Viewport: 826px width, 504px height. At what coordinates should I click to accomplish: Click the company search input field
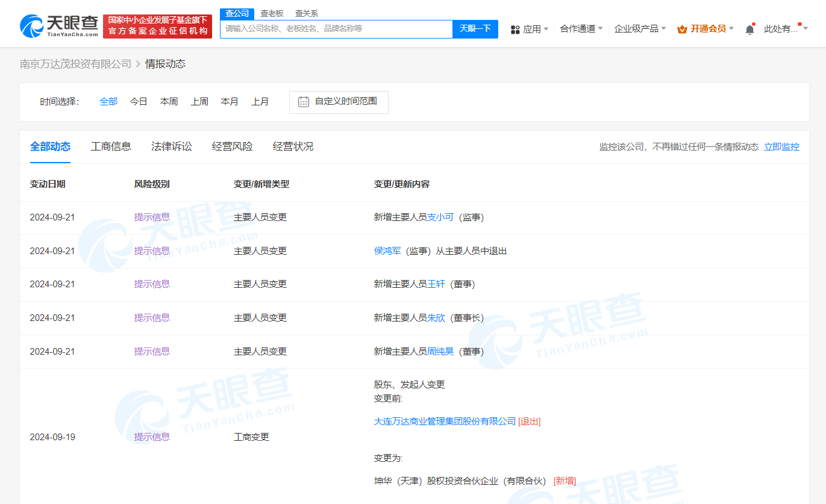[x=336, y=28]
